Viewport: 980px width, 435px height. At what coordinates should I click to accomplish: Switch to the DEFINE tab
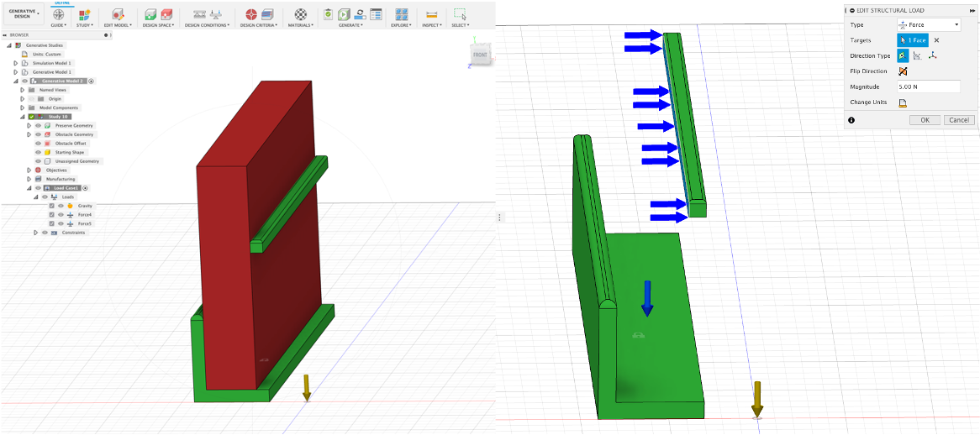pos(61,3)
